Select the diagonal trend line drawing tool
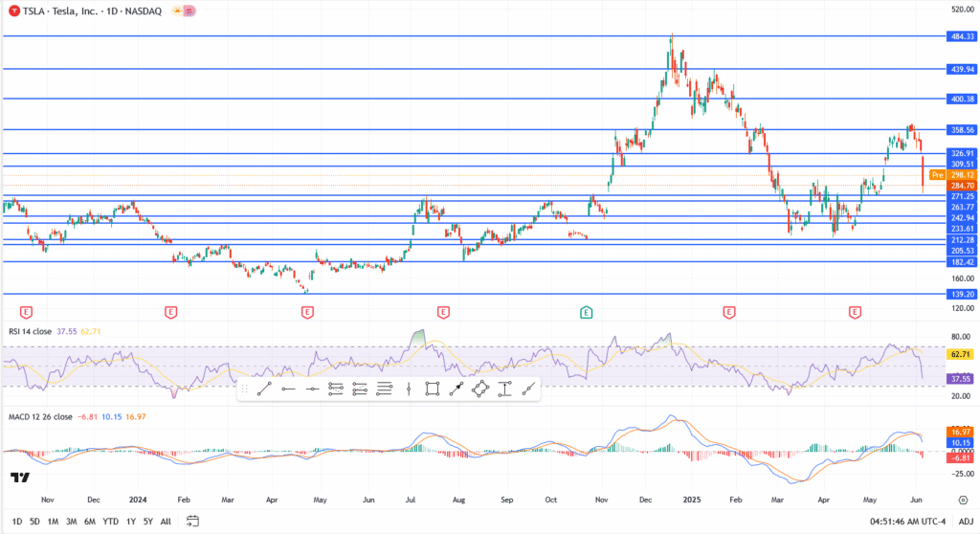 coord(264,389)
